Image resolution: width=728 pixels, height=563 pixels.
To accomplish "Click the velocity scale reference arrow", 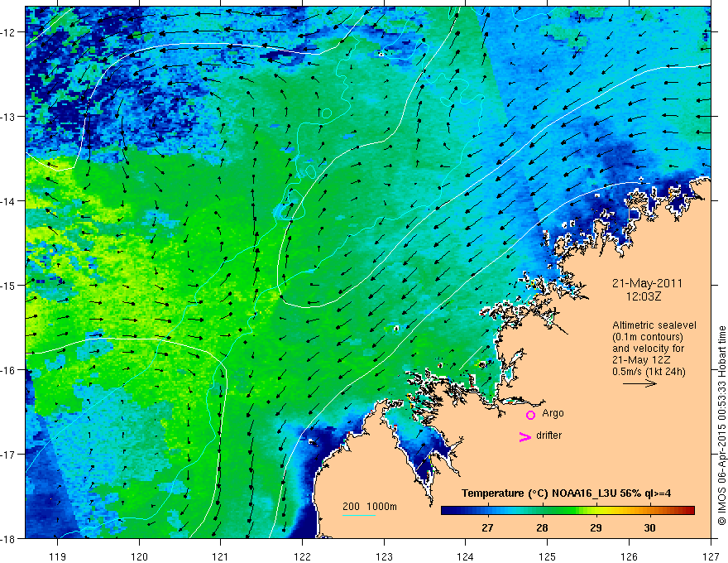I will coord(639,383).
